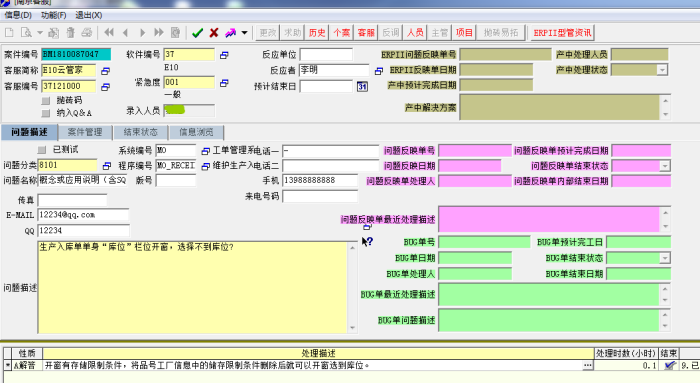700x383 pixels.
Task: Switch to the 案件管理 tab
Action: [85, 132]
